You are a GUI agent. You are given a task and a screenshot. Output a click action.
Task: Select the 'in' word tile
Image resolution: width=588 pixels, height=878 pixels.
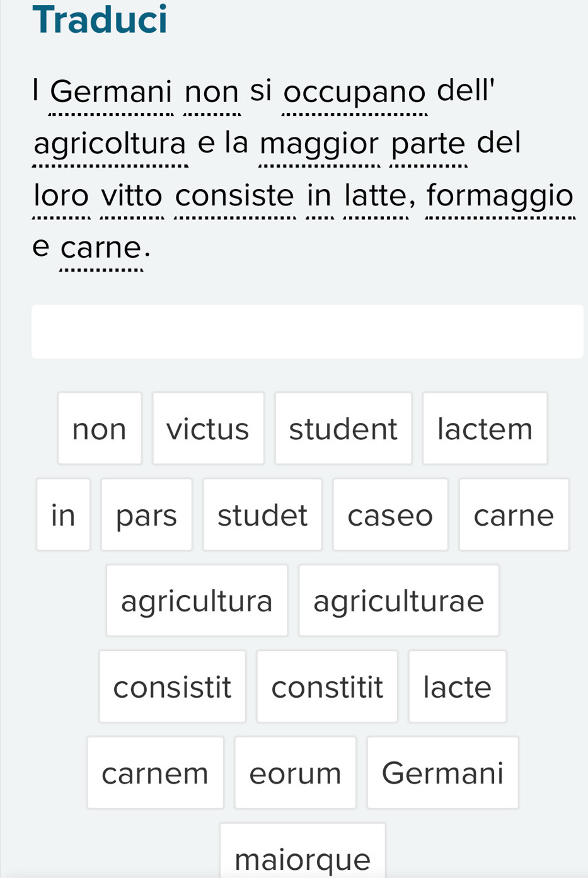(63, 514)
